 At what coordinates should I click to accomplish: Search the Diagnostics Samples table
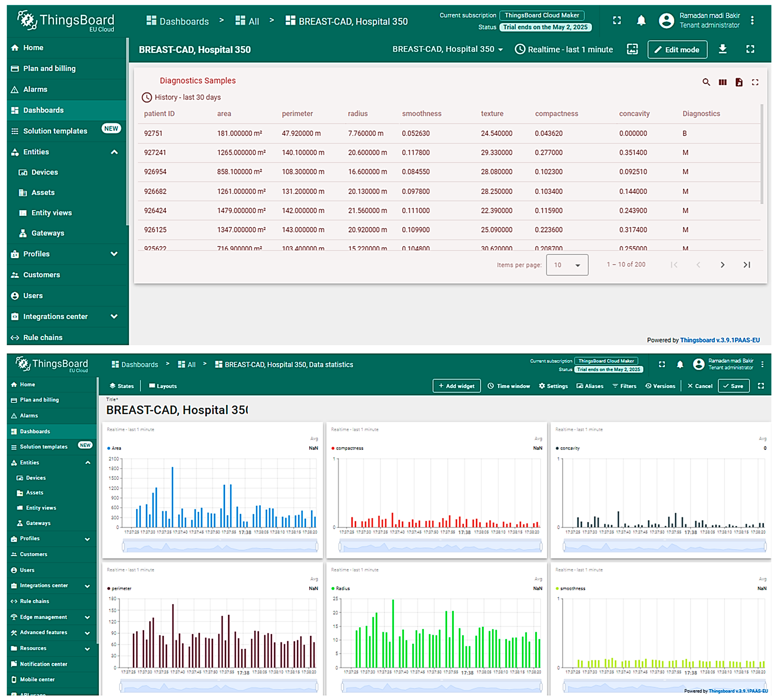point(706,82)
